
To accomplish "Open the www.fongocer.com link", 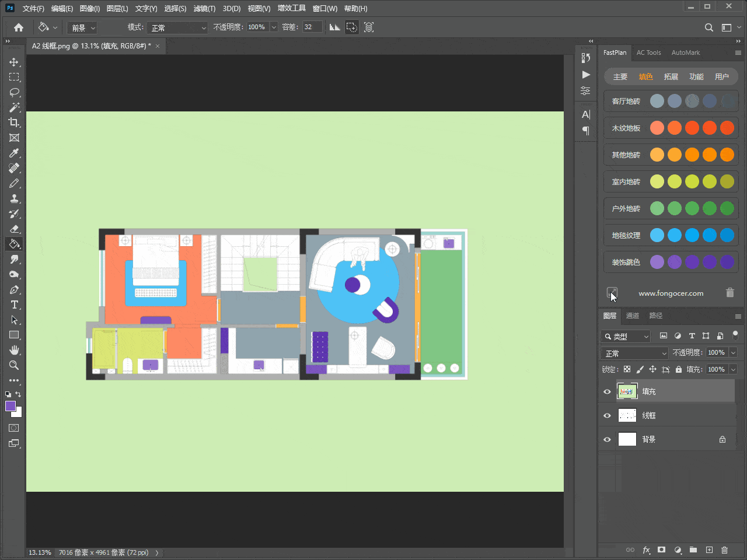I will [671, 293].
